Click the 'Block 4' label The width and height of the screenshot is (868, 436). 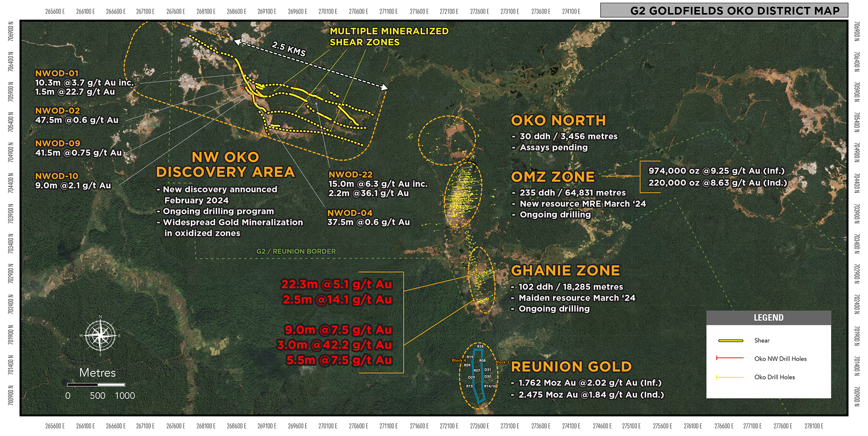pos(459,360)
